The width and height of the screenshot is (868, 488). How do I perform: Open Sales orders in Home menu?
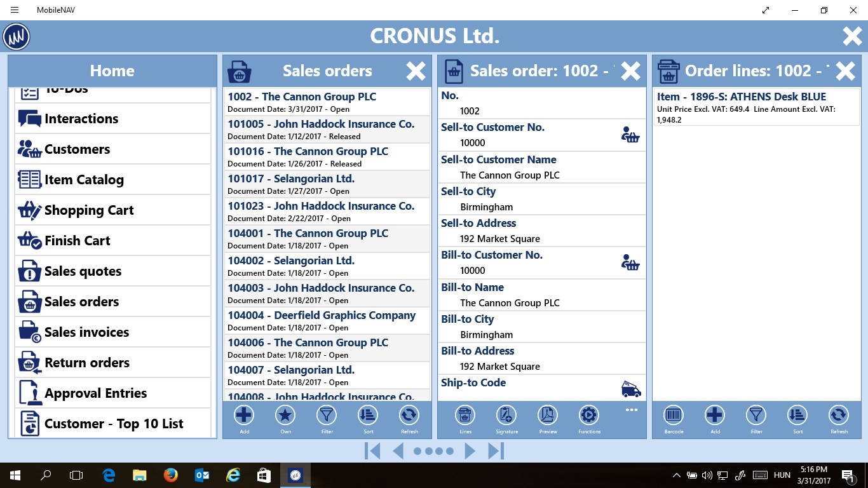click(112, 302)
